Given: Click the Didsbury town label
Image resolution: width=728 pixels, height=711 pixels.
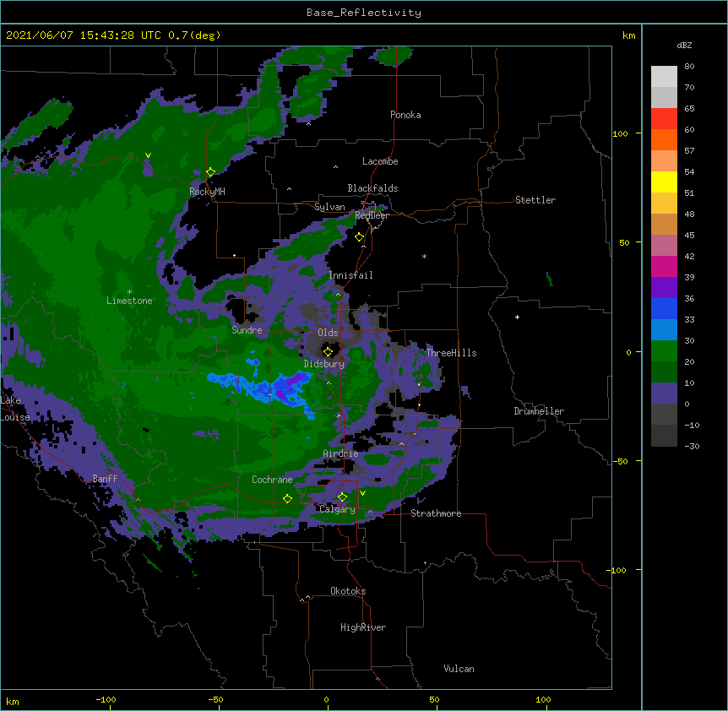Looking at the screenshot, I should pyautogui.click(x=324, y=364).
